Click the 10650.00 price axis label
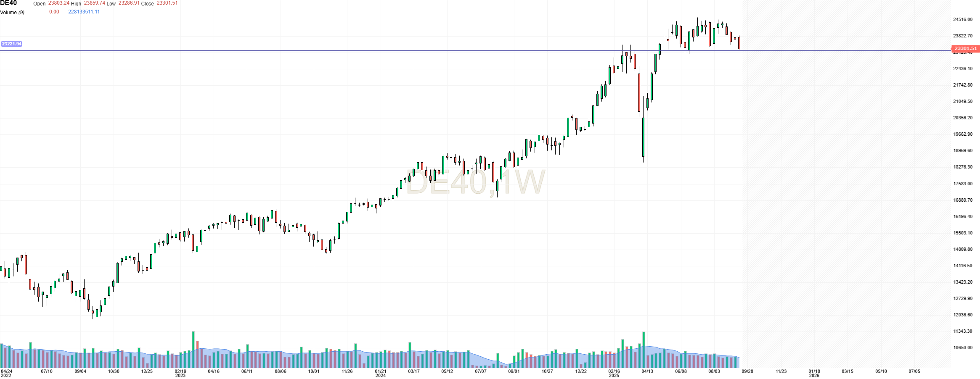 (963, 347)
